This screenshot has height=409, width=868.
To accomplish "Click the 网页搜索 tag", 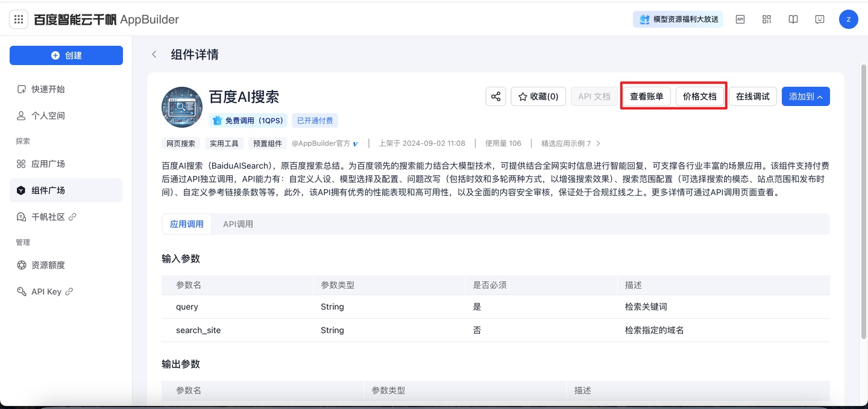I will pyautogui.click(x=181, y=143).
